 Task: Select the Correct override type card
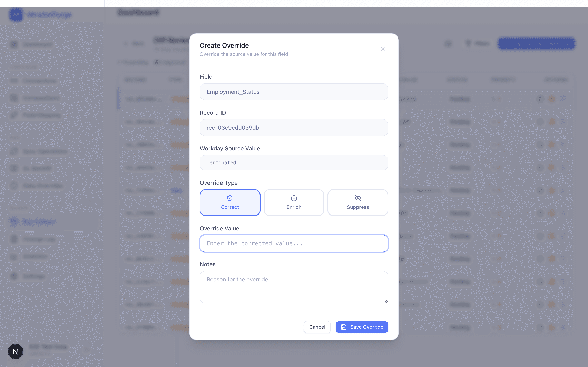click(230, 203)
